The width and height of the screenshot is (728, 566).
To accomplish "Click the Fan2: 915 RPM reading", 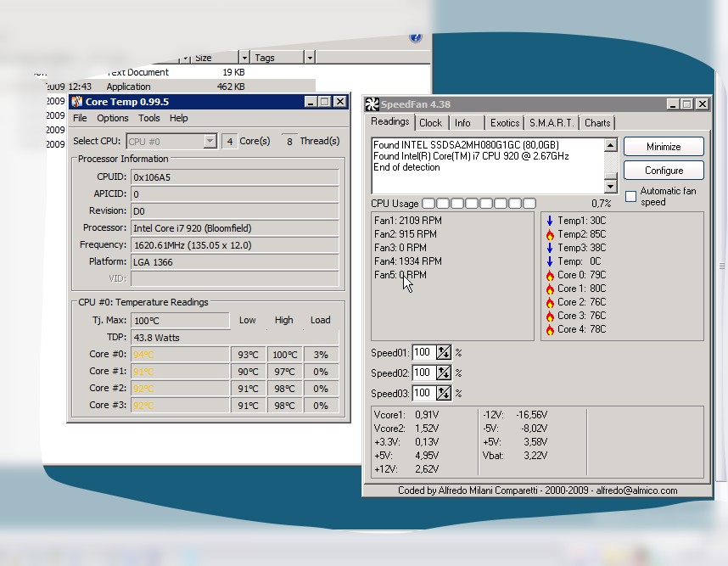I will tap(405, 234).
